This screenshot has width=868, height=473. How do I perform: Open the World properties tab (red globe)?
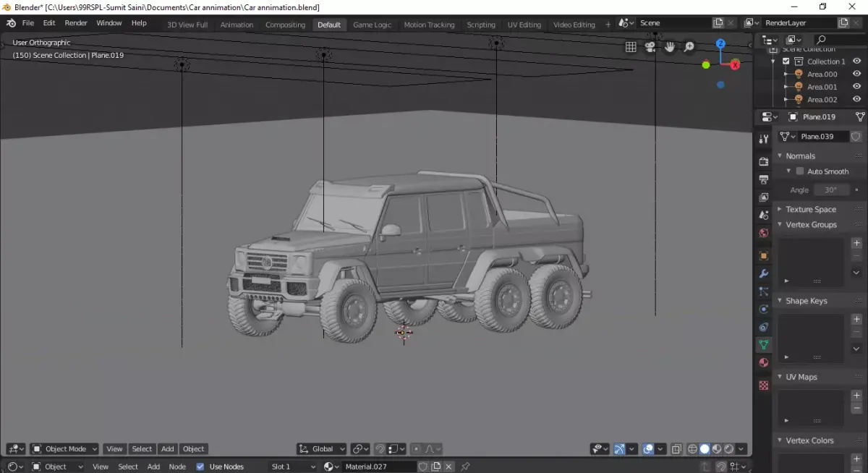point(764,233)
